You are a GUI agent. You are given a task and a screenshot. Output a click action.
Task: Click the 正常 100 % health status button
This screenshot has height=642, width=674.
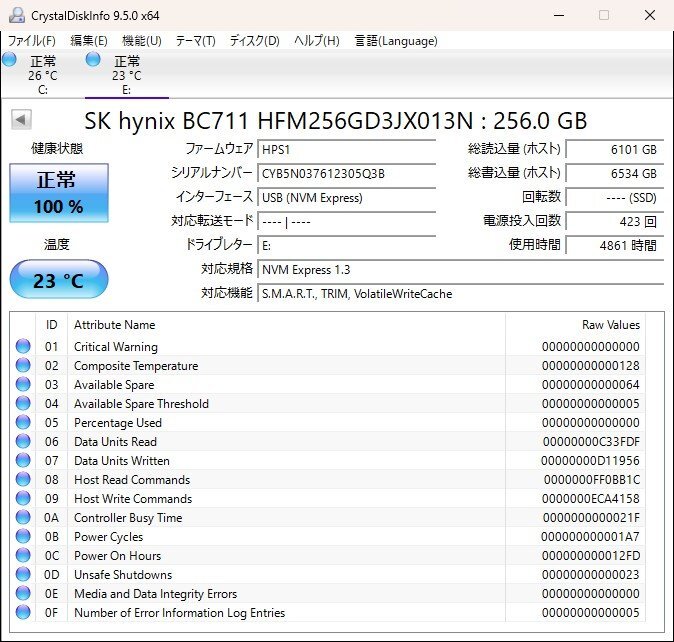click(59, 193)
